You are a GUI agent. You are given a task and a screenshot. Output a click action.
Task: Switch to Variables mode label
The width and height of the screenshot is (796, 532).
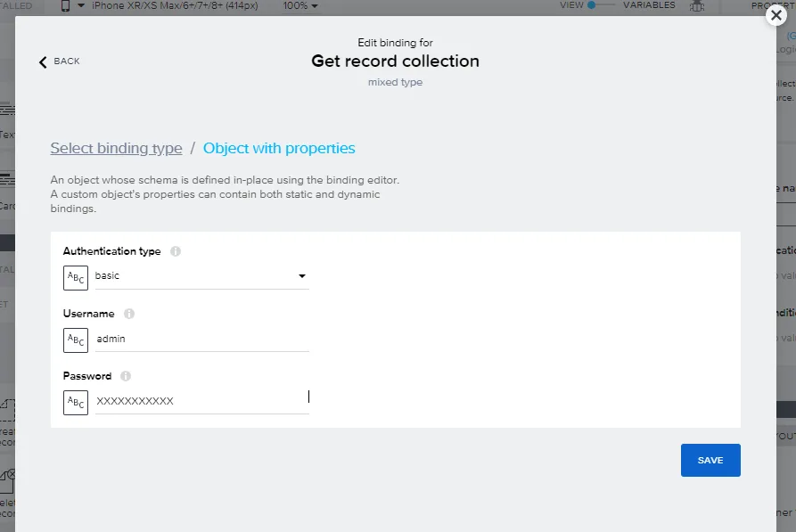[649, 5]
